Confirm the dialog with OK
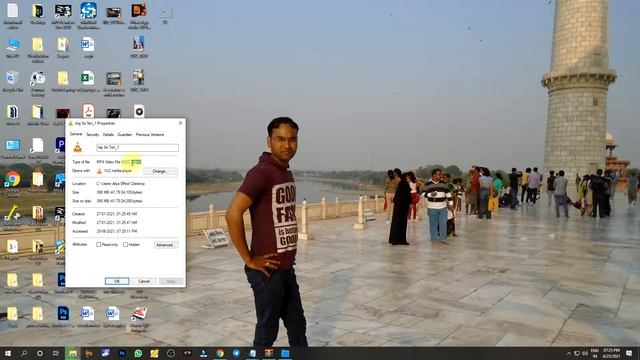Screen dimensions: 640x360 [x=117, y=281]
